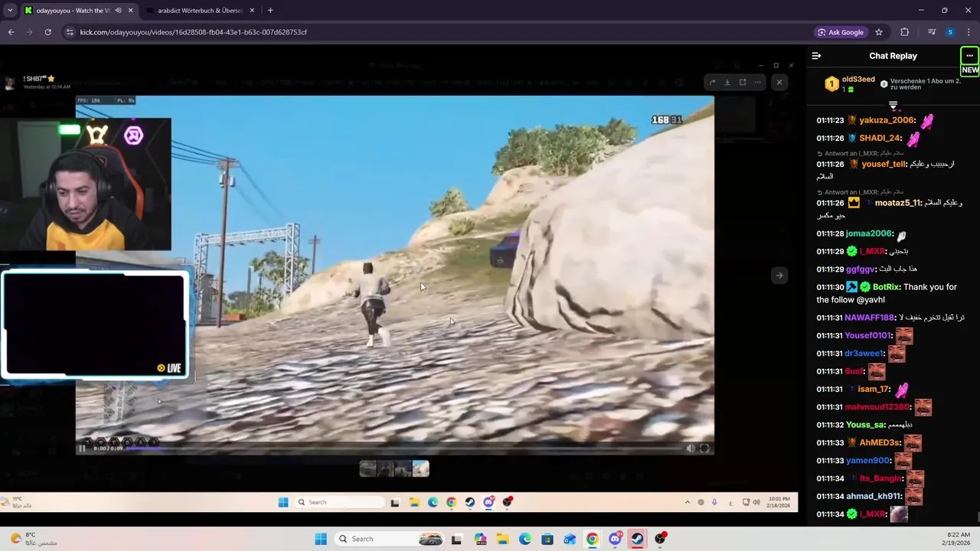The width and height of the screenshot is (980, 551).
Task: Open Microsoft Edge from taskbar
Action: coord(525,539)
